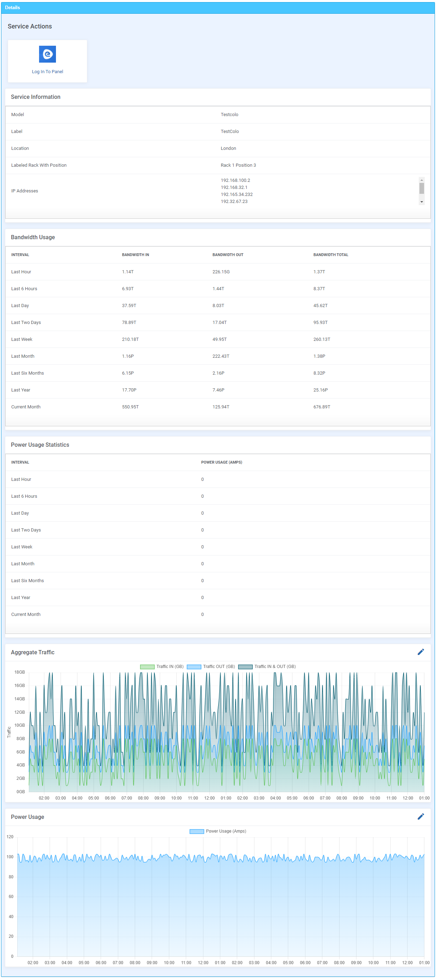436x980 pixels.
Task: Click Last Hour bandwidth in value 1.14T
Action: pyautogui.click(x=127, y=272)
